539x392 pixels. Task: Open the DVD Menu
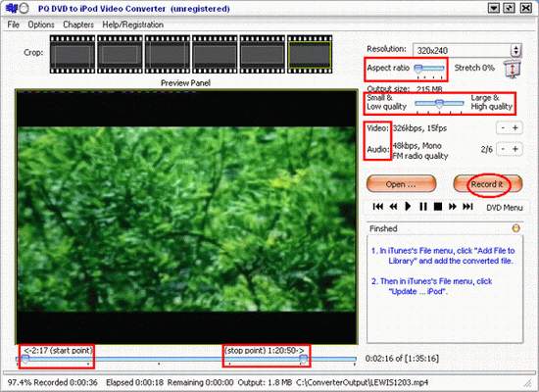505,208
